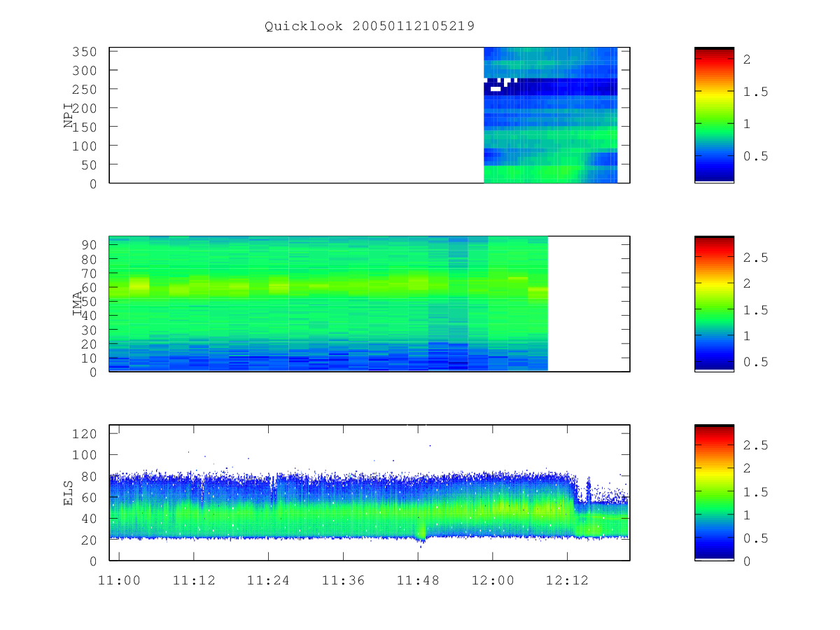Click the 12:12 time tick label
The width and height of the screenshot is (840, 630).
567,580
